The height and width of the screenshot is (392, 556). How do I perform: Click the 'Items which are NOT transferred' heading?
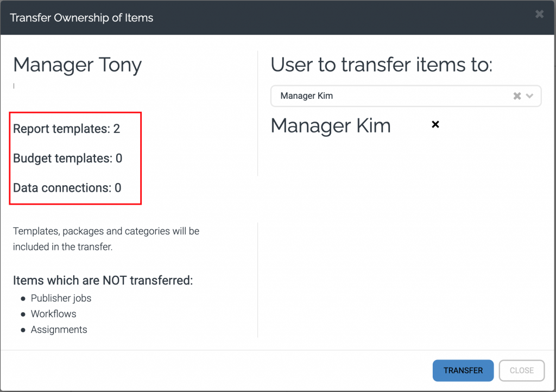coord(103,281)
